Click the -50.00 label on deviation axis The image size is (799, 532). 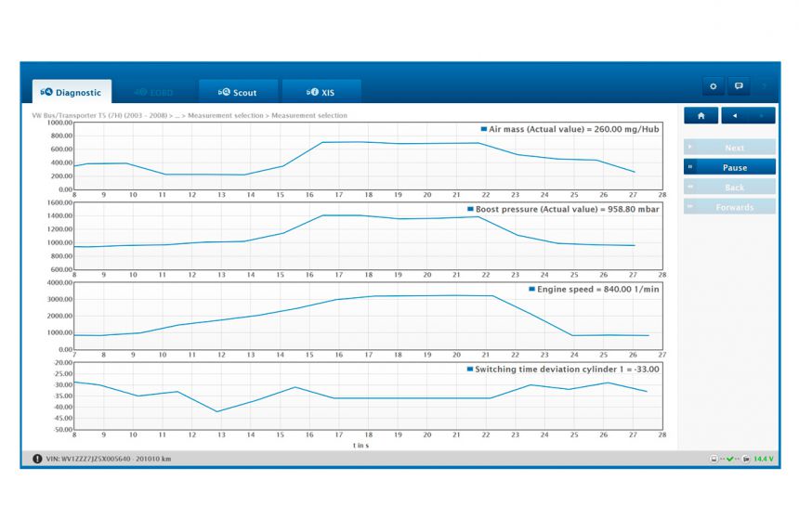62,430
